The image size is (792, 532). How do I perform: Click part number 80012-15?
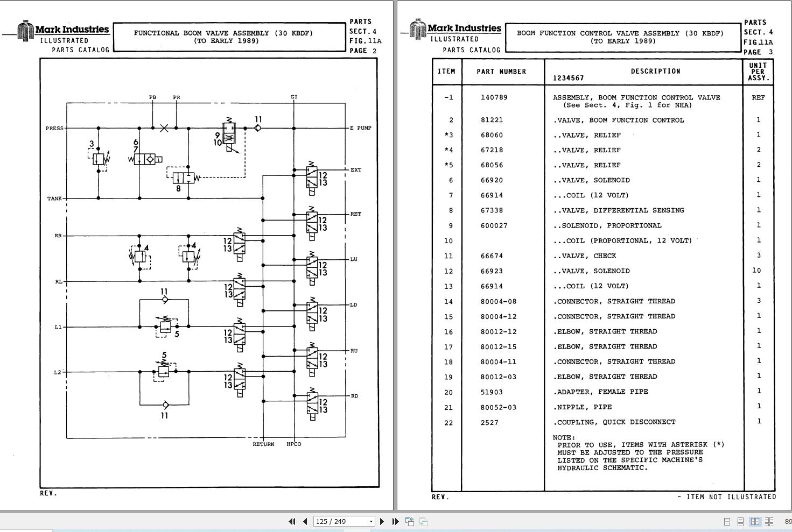point(499,346)
